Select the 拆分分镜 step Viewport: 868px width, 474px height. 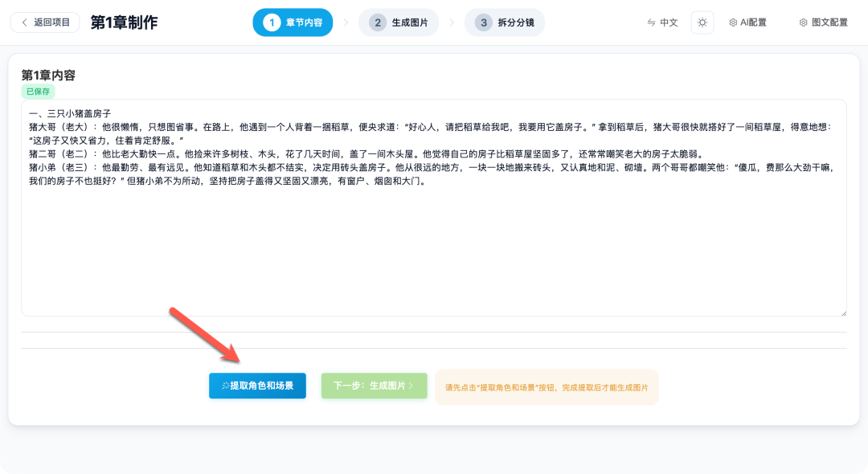505,22
